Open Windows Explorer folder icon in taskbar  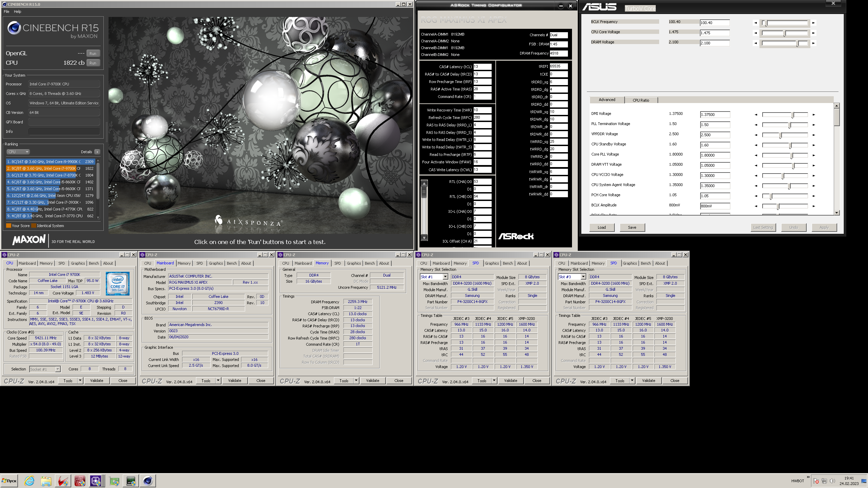[x=46, y=481]
